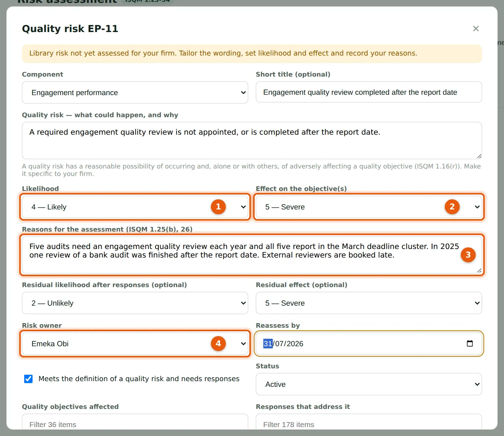Click the orange badge numbered 3
The height and width of the screenshot is (436, 504).
(x=468, y=255)
